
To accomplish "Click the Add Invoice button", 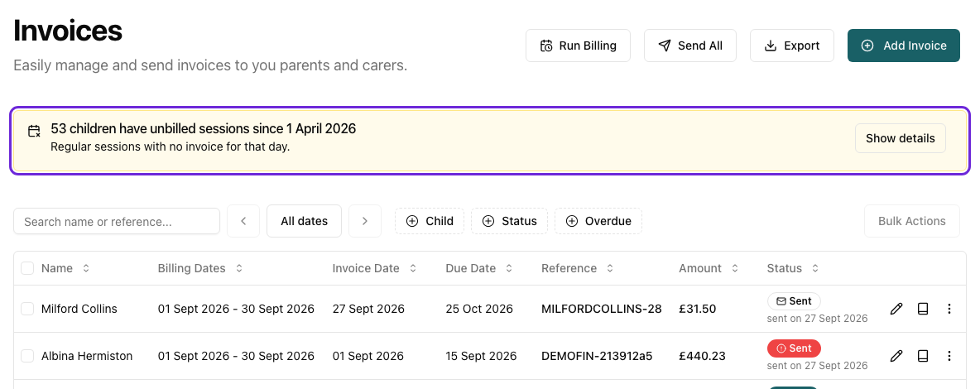I will tap(903, 46).
